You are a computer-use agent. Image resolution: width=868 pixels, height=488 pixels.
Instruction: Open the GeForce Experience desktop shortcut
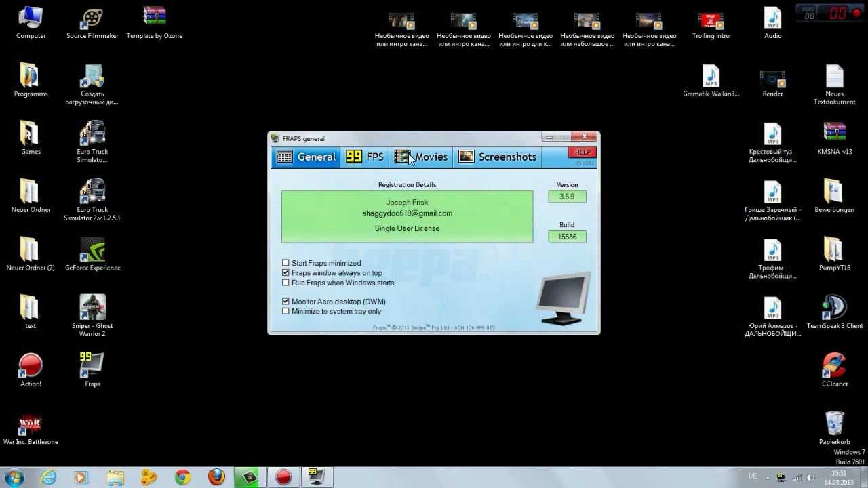92,255
